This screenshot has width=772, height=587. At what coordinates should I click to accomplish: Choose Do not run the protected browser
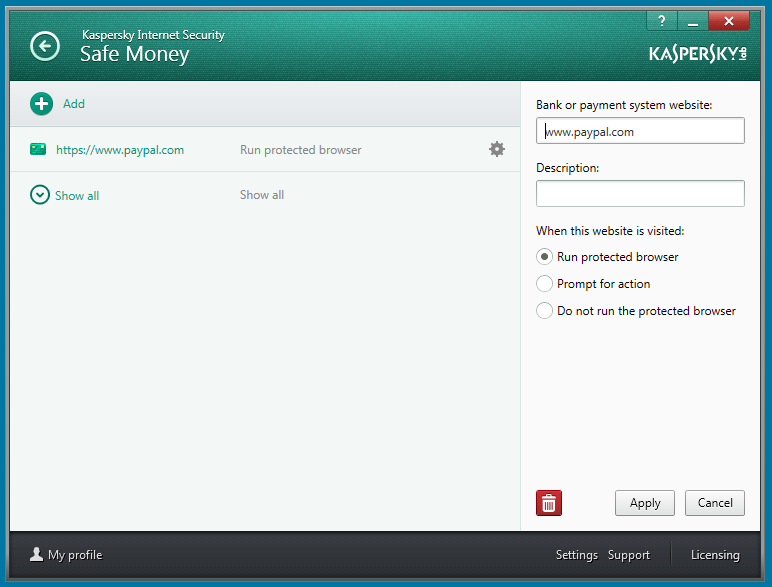(544, 311)
